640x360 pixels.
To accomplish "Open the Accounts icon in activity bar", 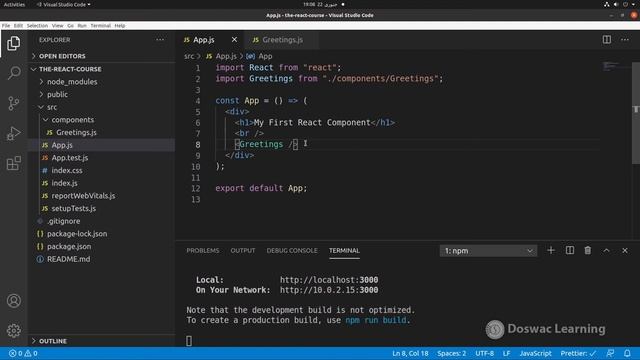I will coord(13,301).
